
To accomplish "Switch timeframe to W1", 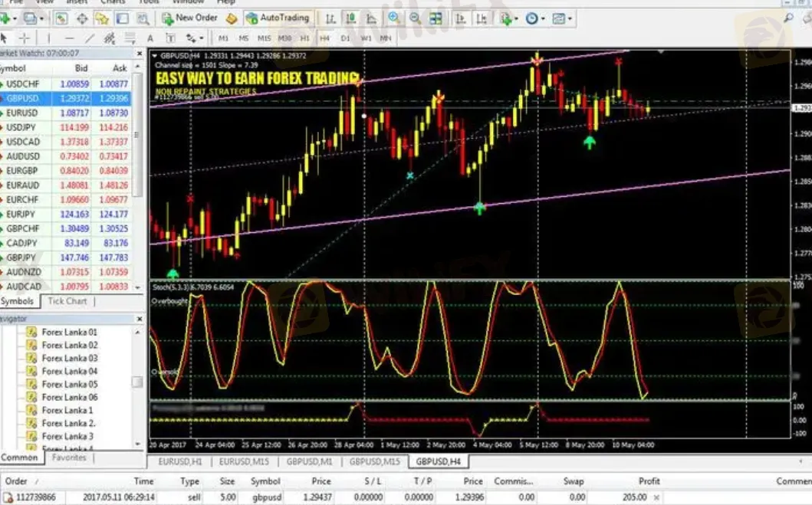I will click(x=366, y=38).
